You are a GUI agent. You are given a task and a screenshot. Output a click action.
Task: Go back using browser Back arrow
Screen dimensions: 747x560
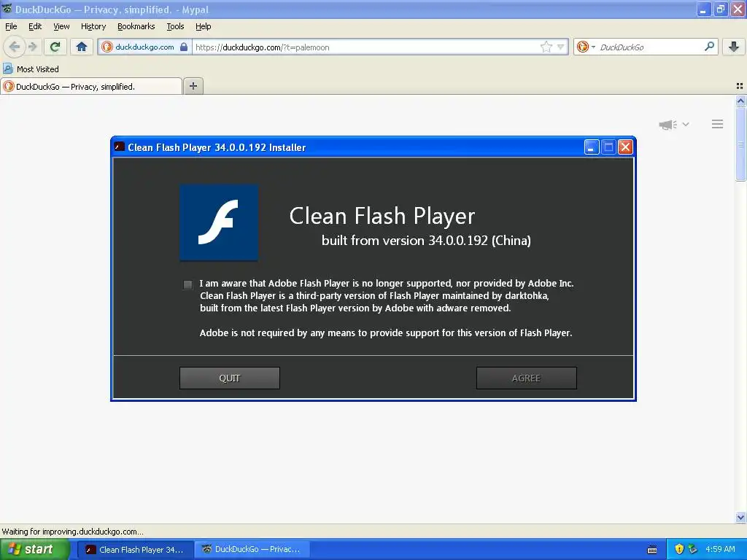coord(15,47)
